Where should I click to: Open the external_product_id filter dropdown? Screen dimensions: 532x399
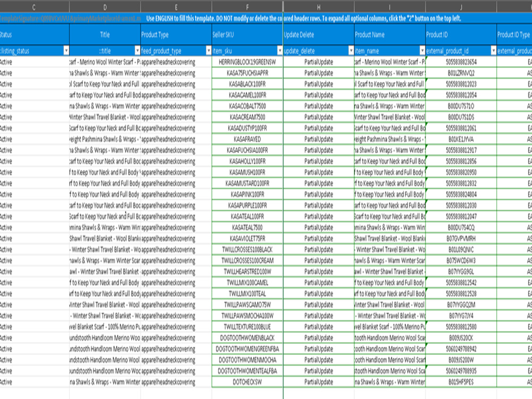click(x=494, y=51)
